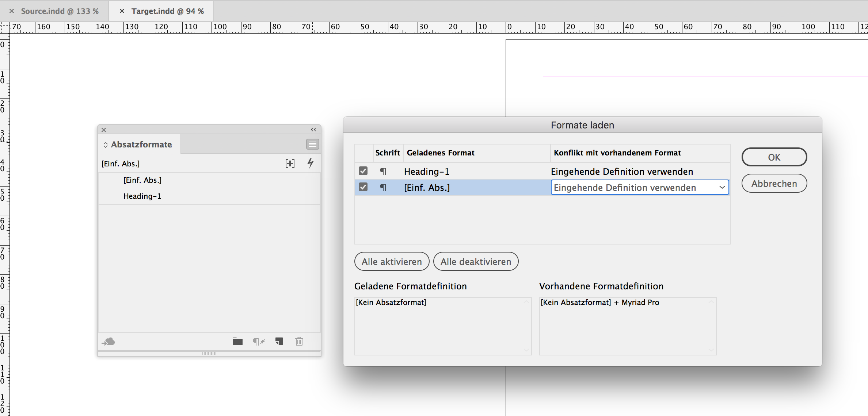Select Heading-1 in the styles list
868x416 pixels.
click(142, 196)
